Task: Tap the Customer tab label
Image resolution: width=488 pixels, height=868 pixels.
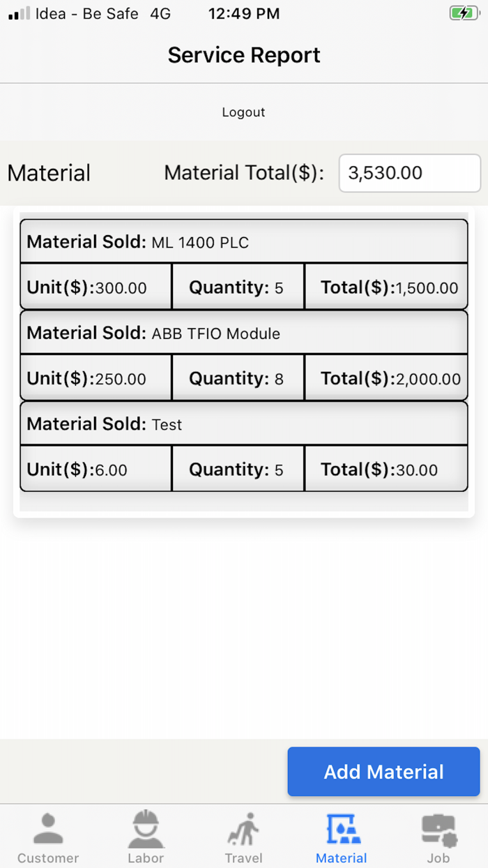Action: [48, 858]
